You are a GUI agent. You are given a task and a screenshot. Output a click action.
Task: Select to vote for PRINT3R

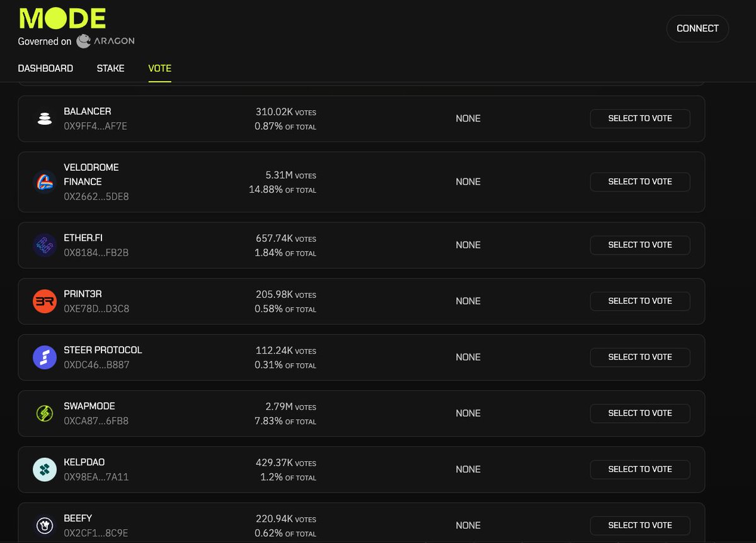coord(640,301)
